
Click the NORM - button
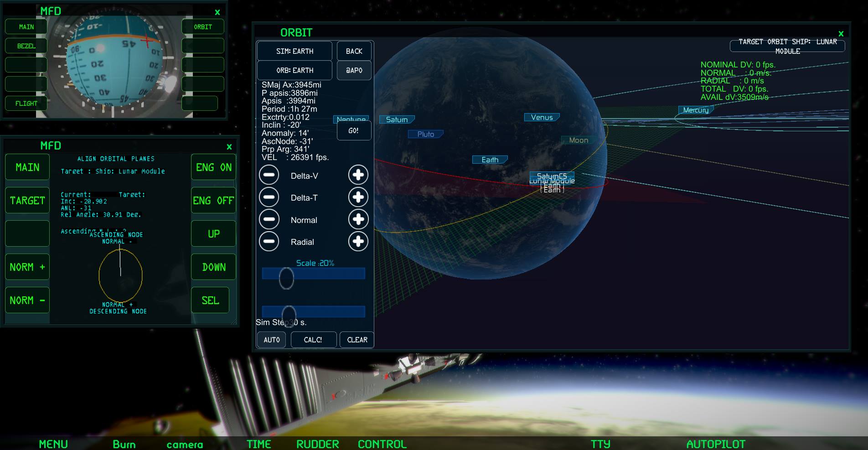point(27,300)
